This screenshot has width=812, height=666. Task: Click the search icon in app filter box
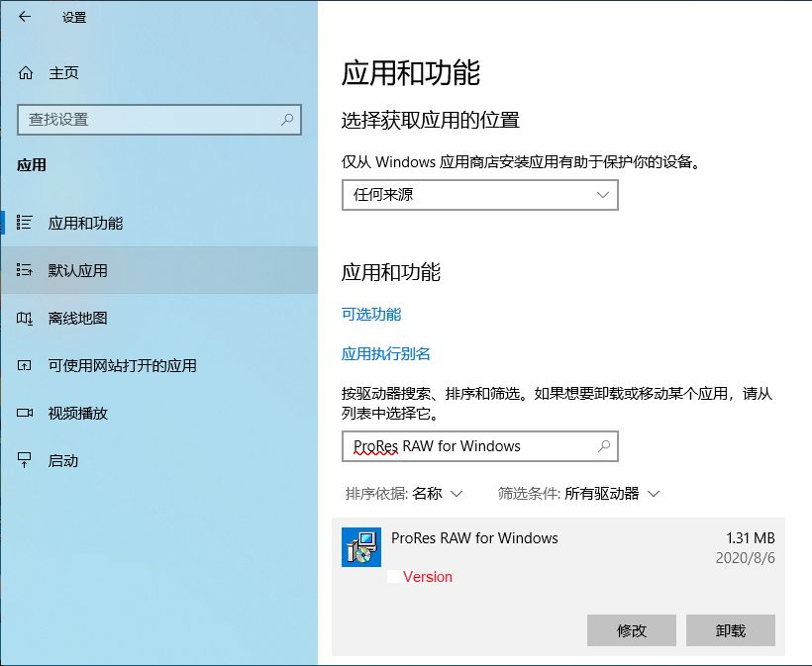604,446
